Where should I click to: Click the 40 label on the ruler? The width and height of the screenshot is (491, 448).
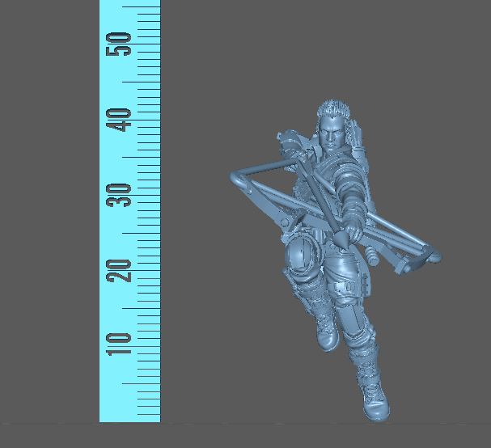tap(122, 120)
